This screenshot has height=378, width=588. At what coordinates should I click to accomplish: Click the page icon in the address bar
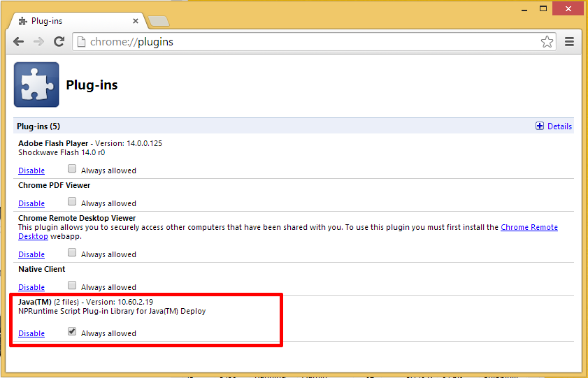point(81,42)
